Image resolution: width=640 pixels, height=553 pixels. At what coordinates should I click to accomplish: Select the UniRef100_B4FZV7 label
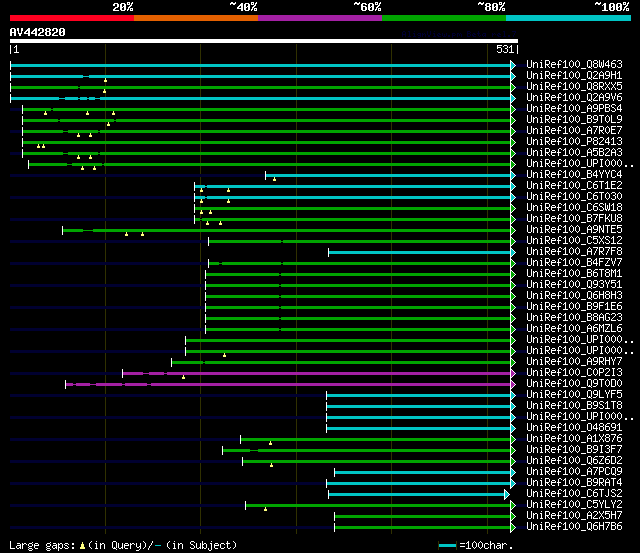point(574,263)
